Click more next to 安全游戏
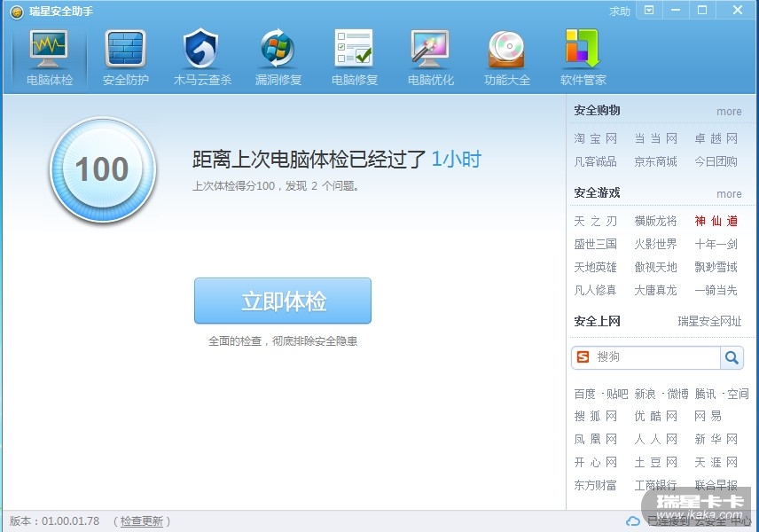Image resolution: width=759 pixels, height=532 pixels. click(x=729, y=193)
